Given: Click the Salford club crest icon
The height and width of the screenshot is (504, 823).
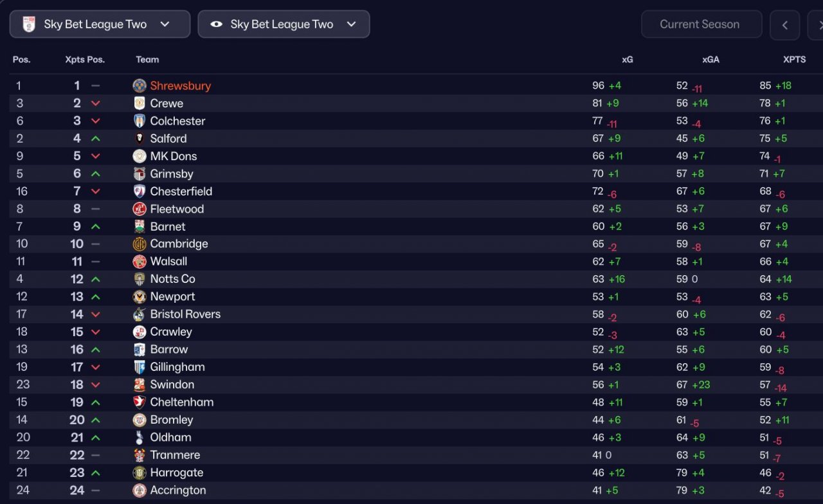Looking at the screenshot, I should pos(140,138).
